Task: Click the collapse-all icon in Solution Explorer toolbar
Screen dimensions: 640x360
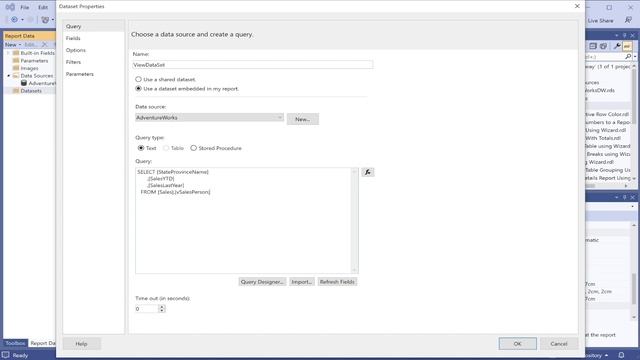Action: point(593,46)
